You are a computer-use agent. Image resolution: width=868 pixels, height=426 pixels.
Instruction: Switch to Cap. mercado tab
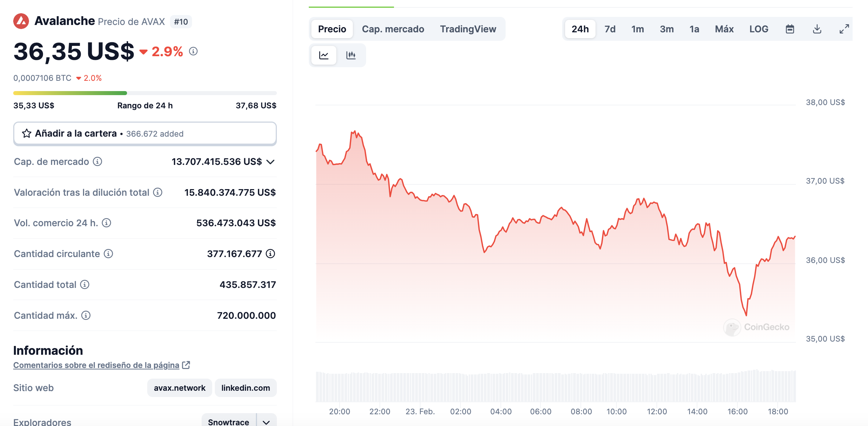(x=393, y=29)
